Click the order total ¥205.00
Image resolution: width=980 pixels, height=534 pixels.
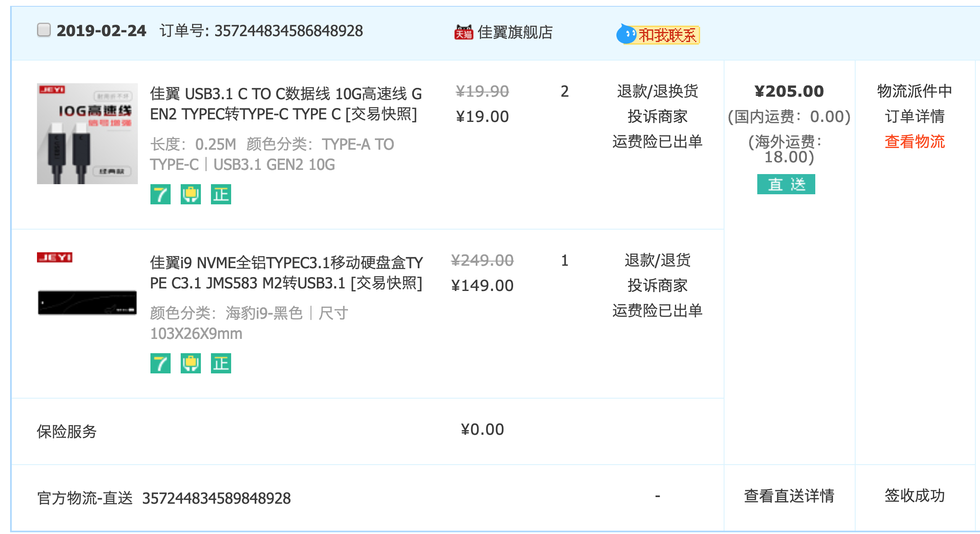(x=789, y=91)
